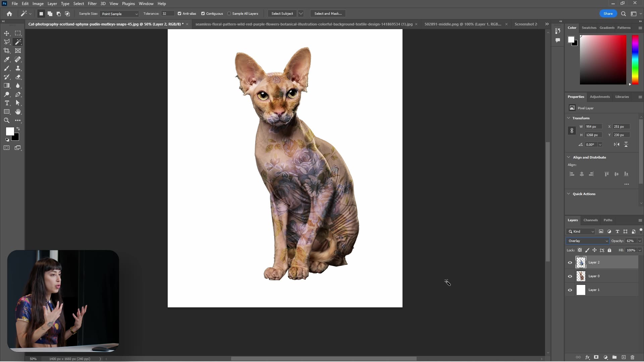This screenshot has width=644, height=362.
Task: Switch to the Channels tab
Action: (x=590, y=220)
